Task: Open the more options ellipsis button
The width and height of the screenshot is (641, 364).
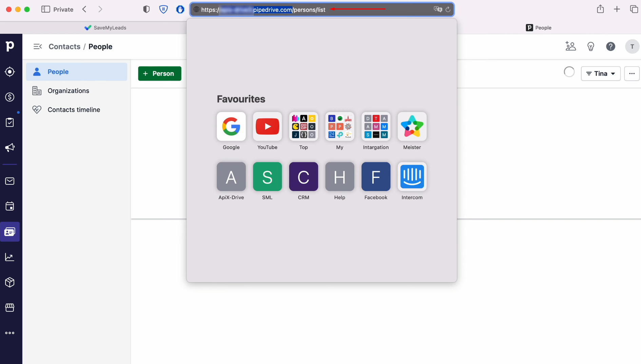Action: tap(632, 74)
